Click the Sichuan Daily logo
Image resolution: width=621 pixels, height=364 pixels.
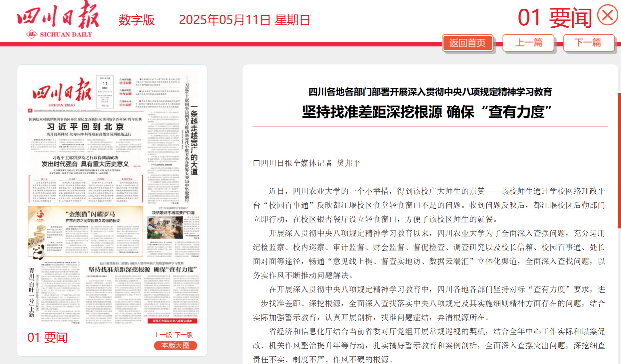(x=58, y=20)
